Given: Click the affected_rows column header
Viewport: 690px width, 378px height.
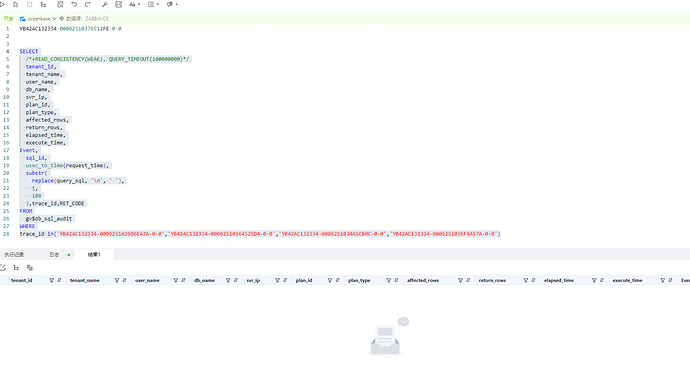Looking at the screenshot, I should click(x=423, y=280).
